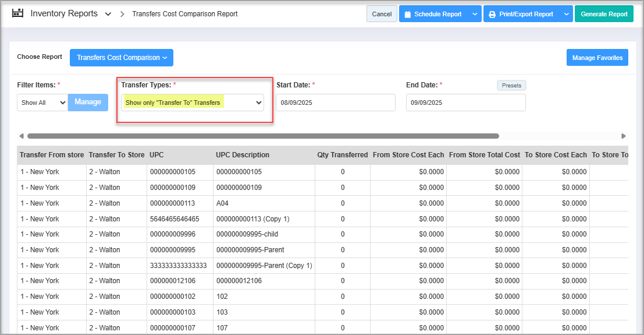Click the Inventory Reports shelf icon

point(17,13)
